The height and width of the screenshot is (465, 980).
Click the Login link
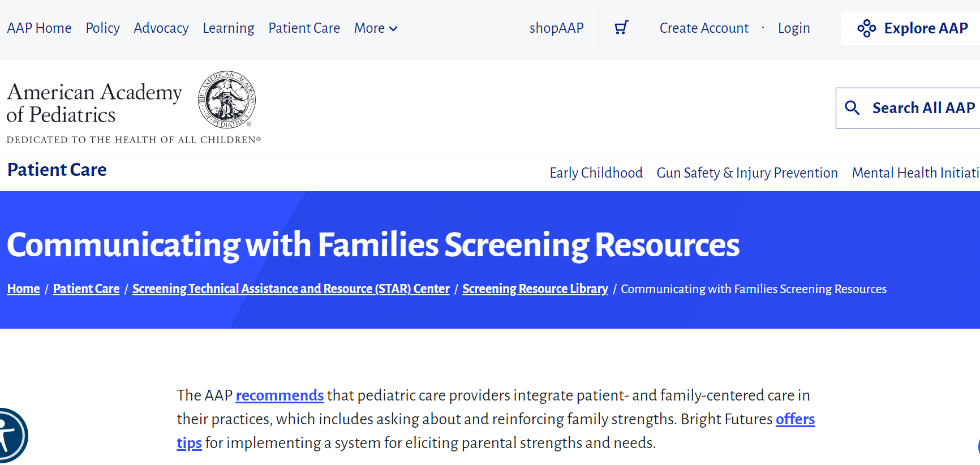pyautogui.click(x=793, y=28)
